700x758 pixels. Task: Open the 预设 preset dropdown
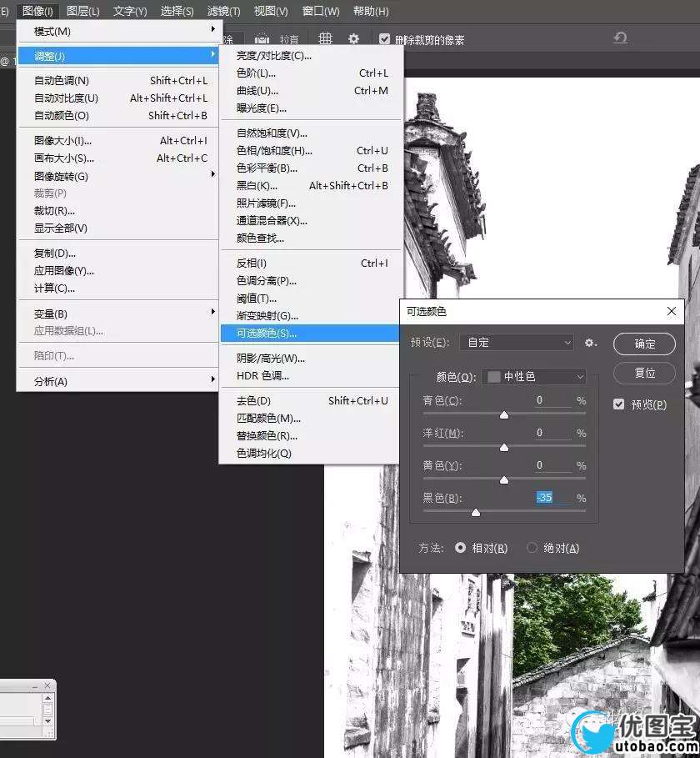(x=517, y=343)
